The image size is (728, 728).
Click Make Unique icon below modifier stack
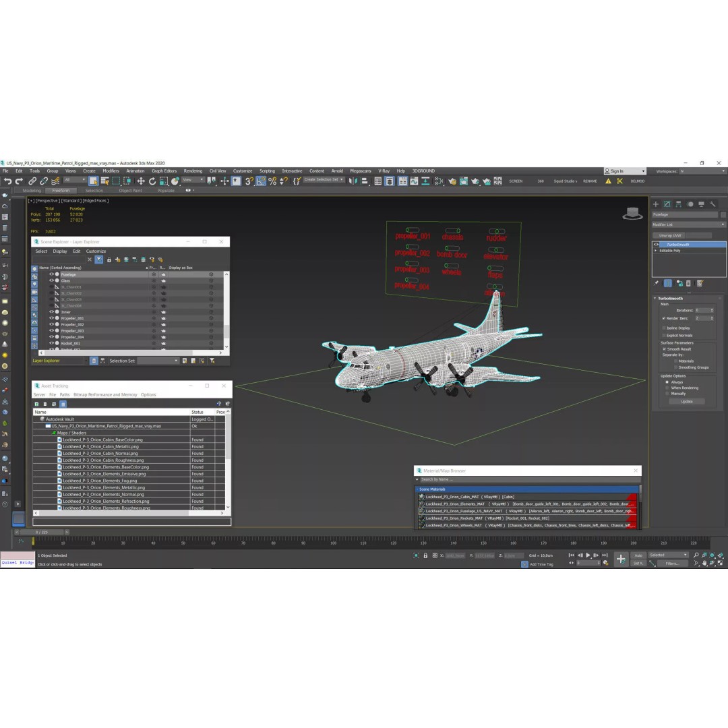[x=679, y=282]
